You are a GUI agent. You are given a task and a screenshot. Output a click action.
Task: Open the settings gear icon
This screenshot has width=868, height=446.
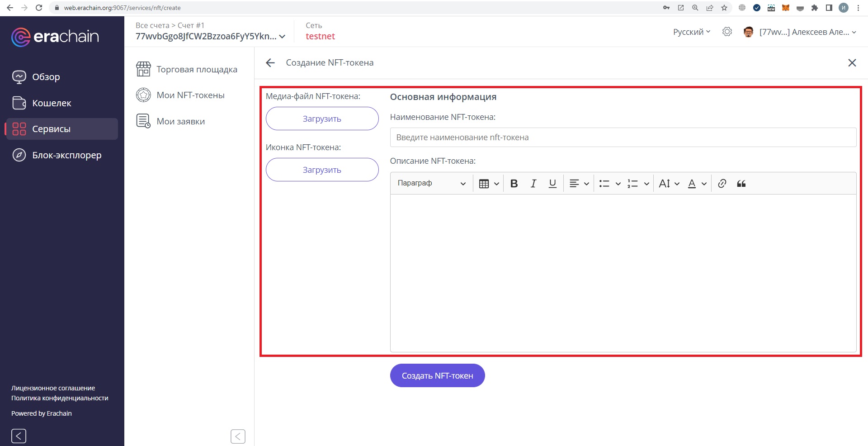(727, 32)
